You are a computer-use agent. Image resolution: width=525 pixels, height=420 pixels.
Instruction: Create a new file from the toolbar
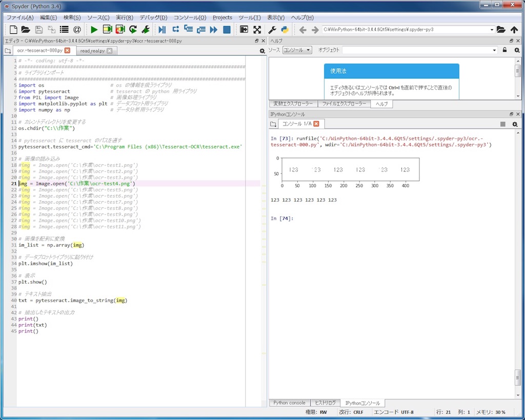13,30
